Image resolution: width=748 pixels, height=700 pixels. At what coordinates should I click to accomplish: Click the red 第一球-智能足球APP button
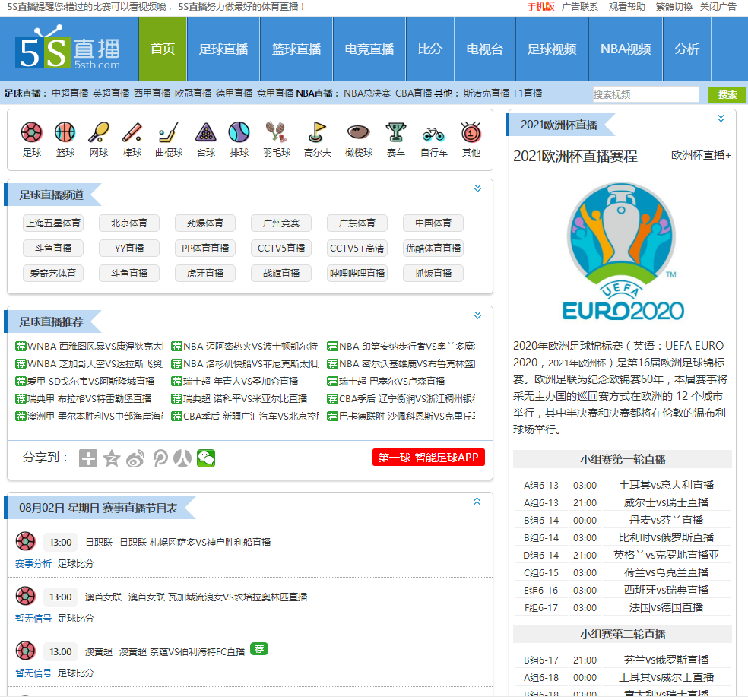(429, 458)
